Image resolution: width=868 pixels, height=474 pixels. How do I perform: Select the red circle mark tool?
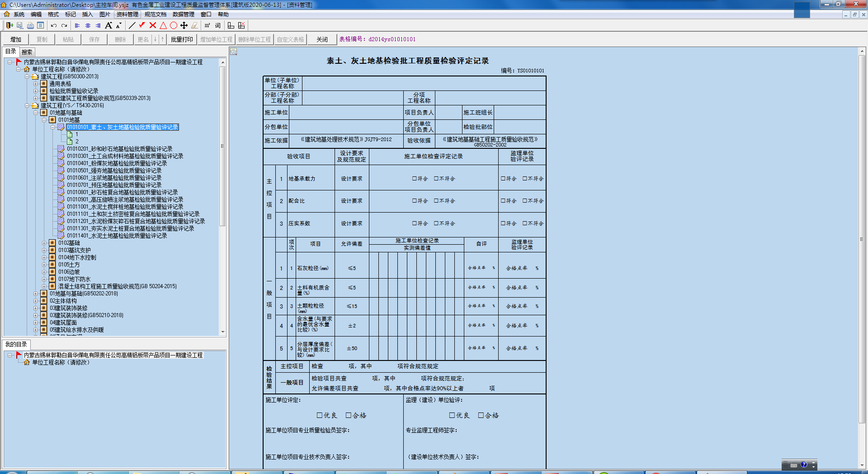[174, 25]
